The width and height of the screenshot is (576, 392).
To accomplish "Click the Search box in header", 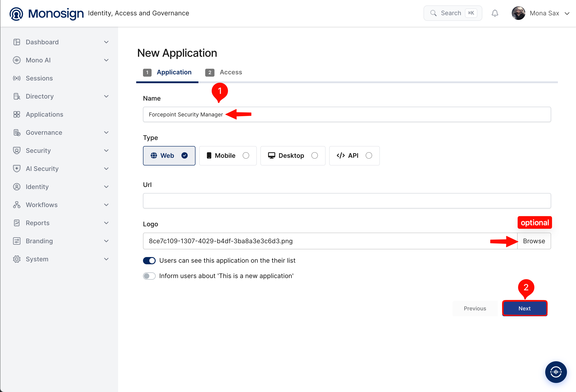I will click(x=452, y=13).
